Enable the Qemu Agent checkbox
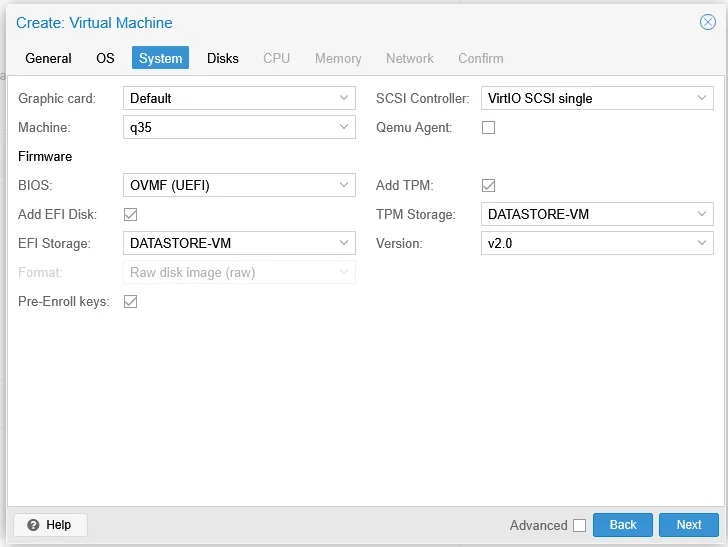This screenshot has width=728, height=547. (489, 128)
